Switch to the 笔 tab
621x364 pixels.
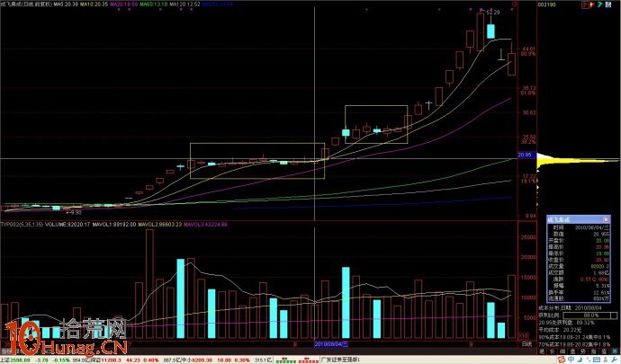(542, 351)
